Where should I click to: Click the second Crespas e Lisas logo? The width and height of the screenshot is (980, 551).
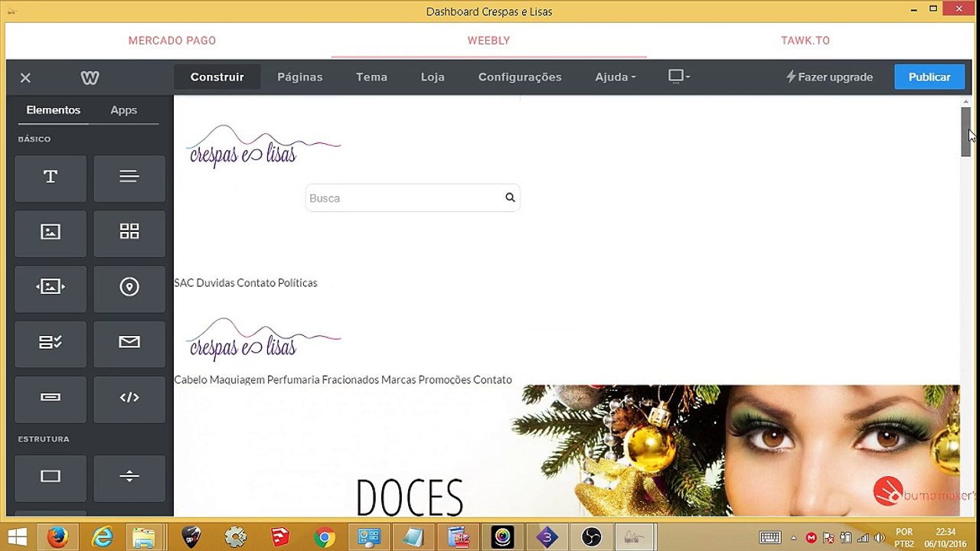point(263,339)
